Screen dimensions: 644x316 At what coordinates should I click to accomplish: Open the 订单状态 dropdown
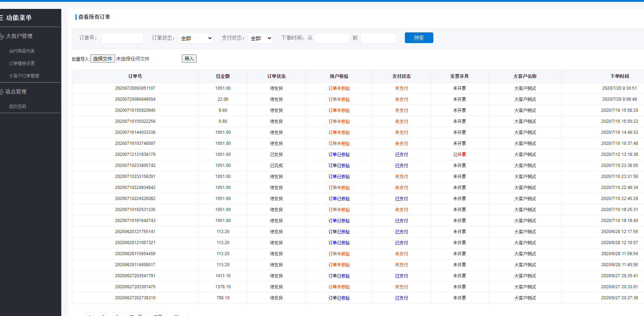(x=196, y=38)
